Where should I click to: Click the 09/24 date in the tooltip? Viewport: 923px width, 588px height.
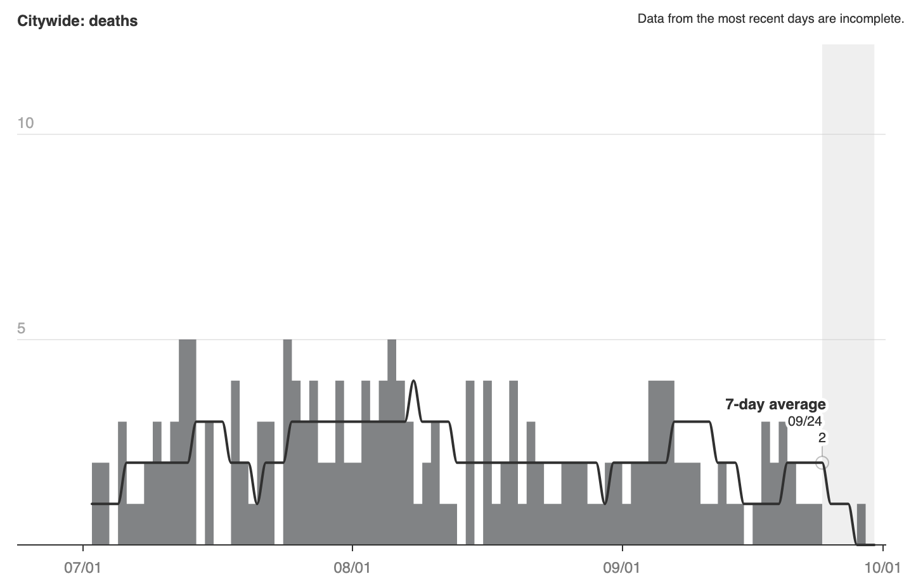point(804,421)
